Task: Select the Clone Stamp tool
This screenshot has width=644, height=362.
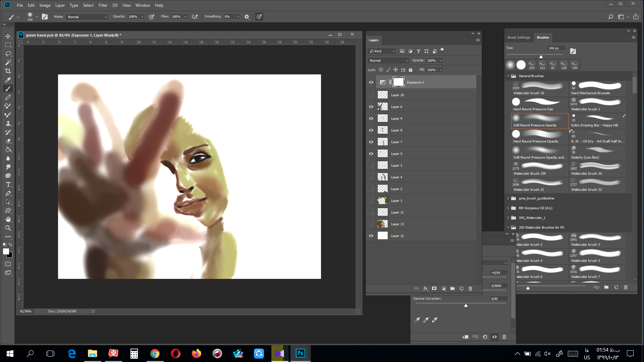Action: [x=8, y=123]
